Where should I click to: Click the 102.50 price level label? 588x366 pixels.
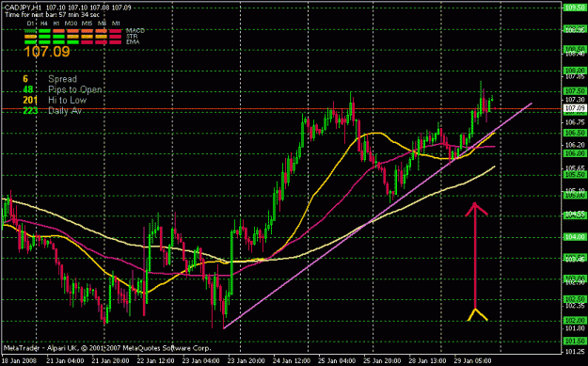(x=575, y=299)
